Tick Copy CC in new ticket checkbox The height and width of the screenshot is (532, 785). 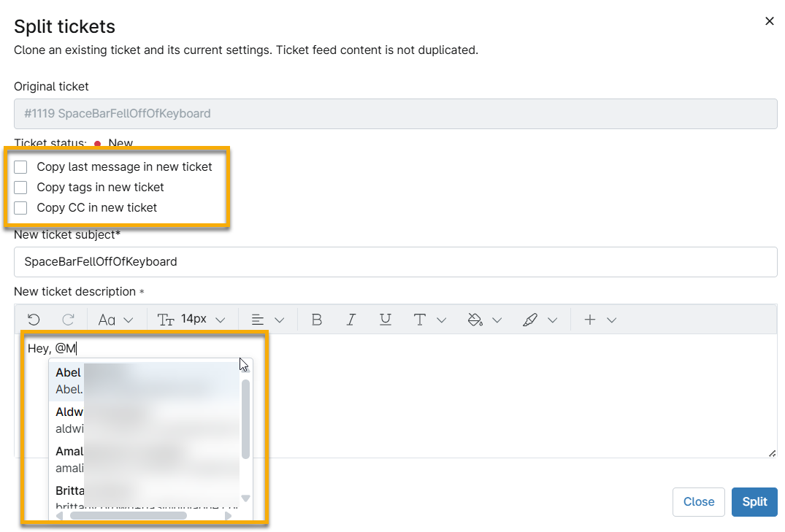pos(20,208)
